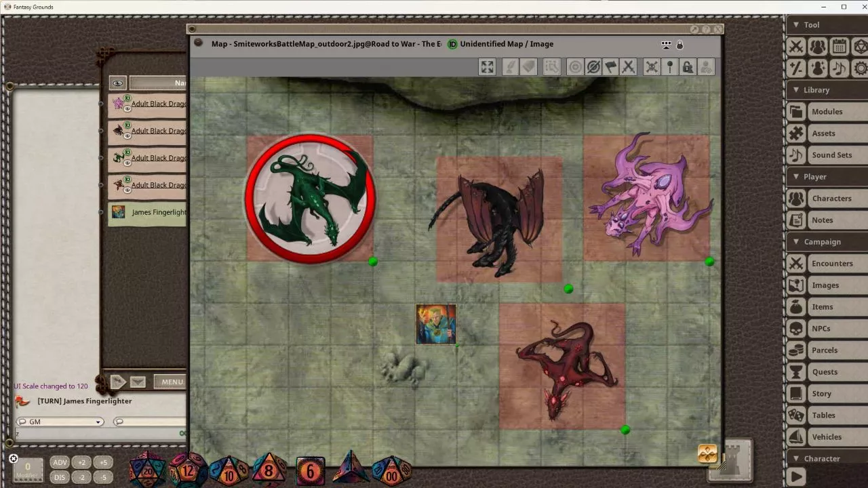Select James Fingerlighter entry in combat tracker
The width and height of the screenshot is (868, 488).
[x=147, y=212]
